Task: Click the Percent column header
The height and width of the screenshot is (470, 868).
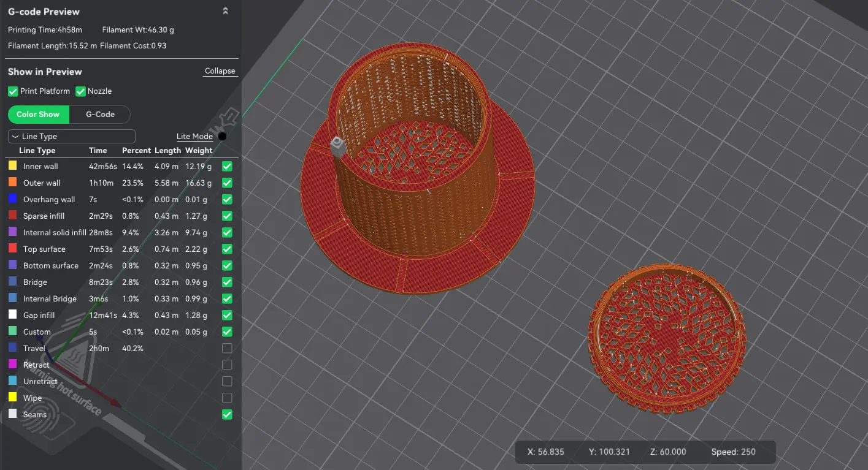Action: coord(136,151)
